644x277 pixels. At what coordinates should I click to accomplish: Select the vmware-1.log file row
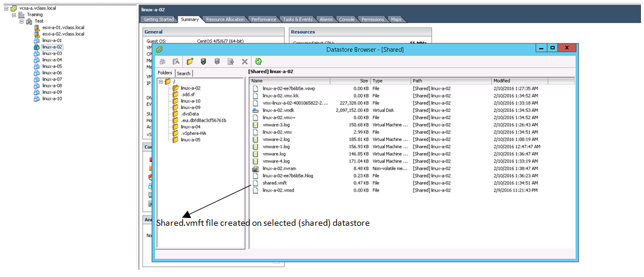pos(412,146)
